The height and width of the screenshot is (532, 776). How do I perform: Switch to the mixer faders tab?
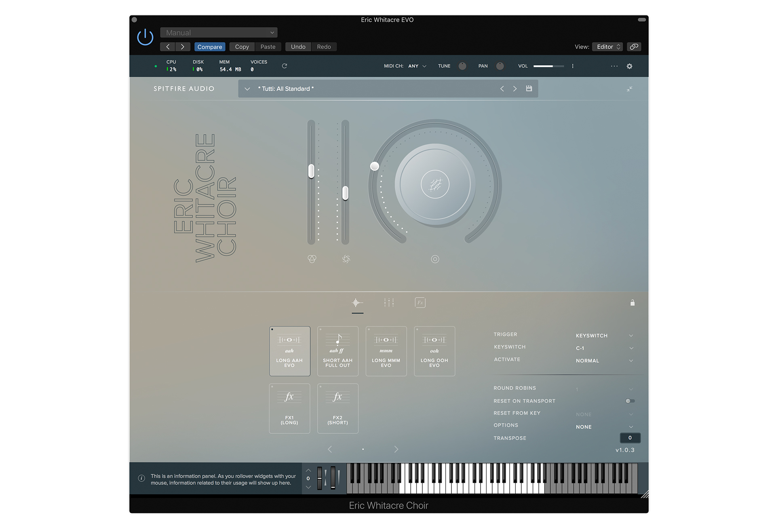(389, 302)
